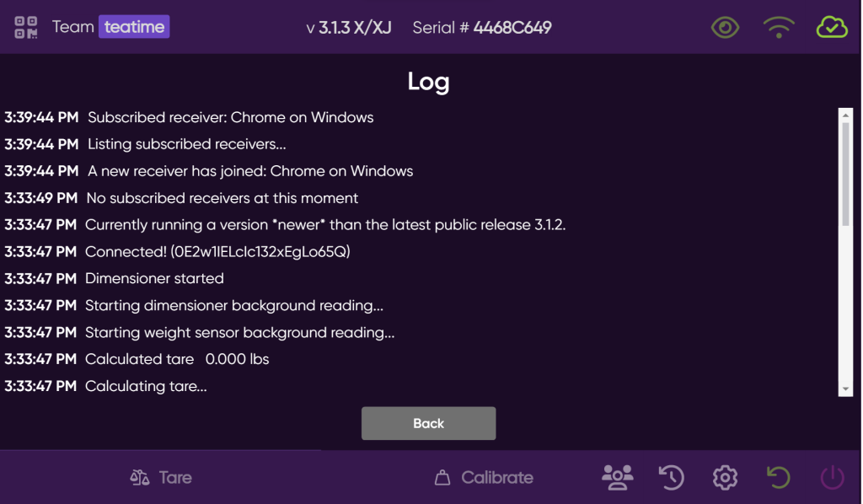Click the version 3.1.3 X/XJ label
This screenshot has width=863, height=504.
coord(348,28)
